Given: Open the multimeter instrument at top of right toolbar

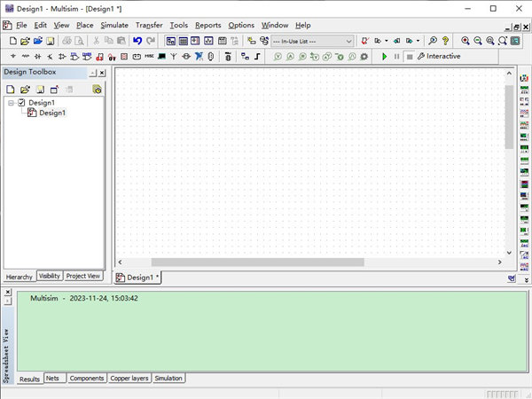Looking at the screenshot, I should [525, 81].
